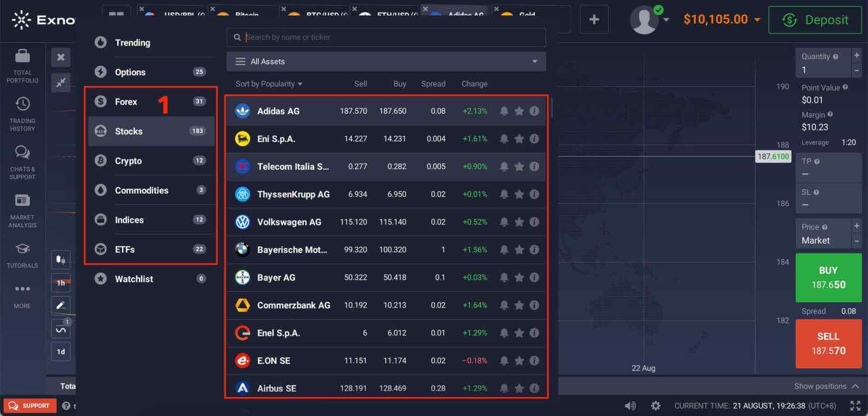Open the indicators wave tool
868x416 pixels.
point(61,329)
